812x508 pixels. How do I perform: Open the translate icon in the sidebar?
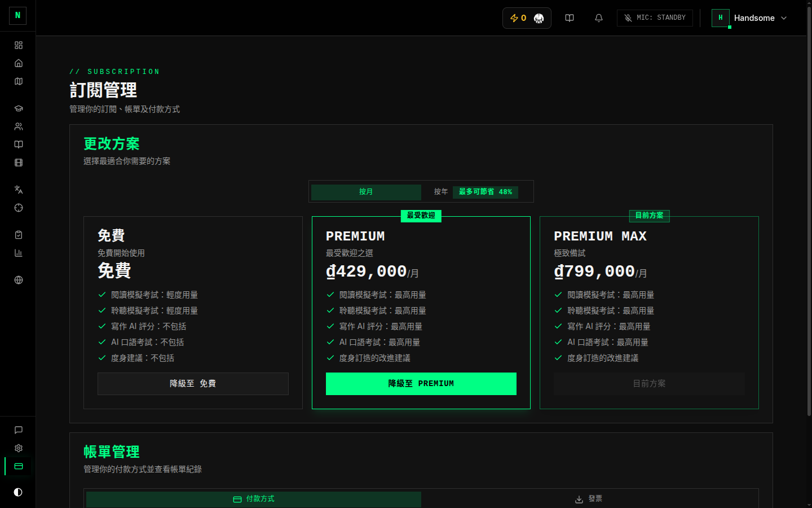(x=19, y=190)
